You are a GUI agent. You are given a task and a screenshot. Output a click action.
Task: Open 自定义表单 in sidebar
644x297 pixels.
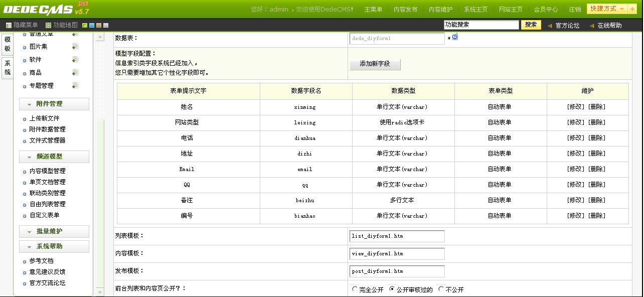coord(45,215)
